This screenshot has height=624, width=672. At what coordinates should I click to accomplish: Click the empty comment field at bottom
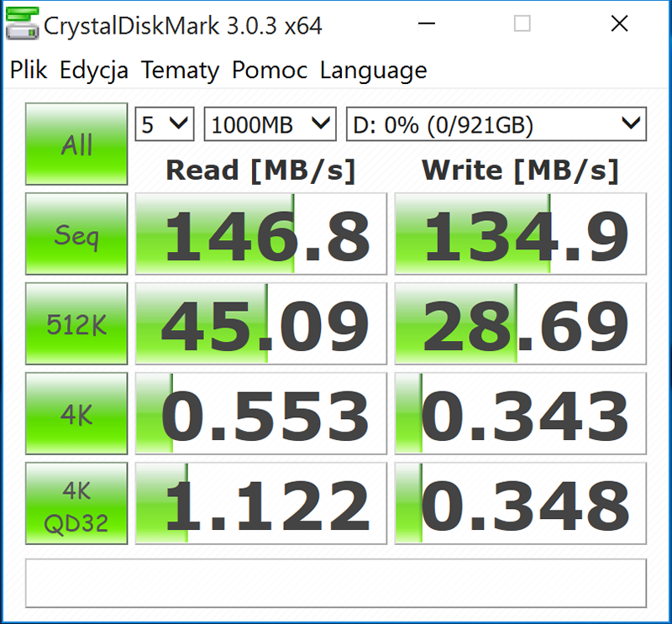pyautogui.click(x=336, y=583)
